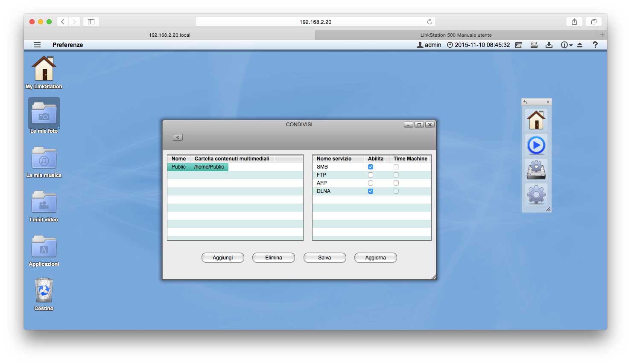Enable the FTP service checkbox
This screenshot has width=631, height=364.
[x=371, y=175]
